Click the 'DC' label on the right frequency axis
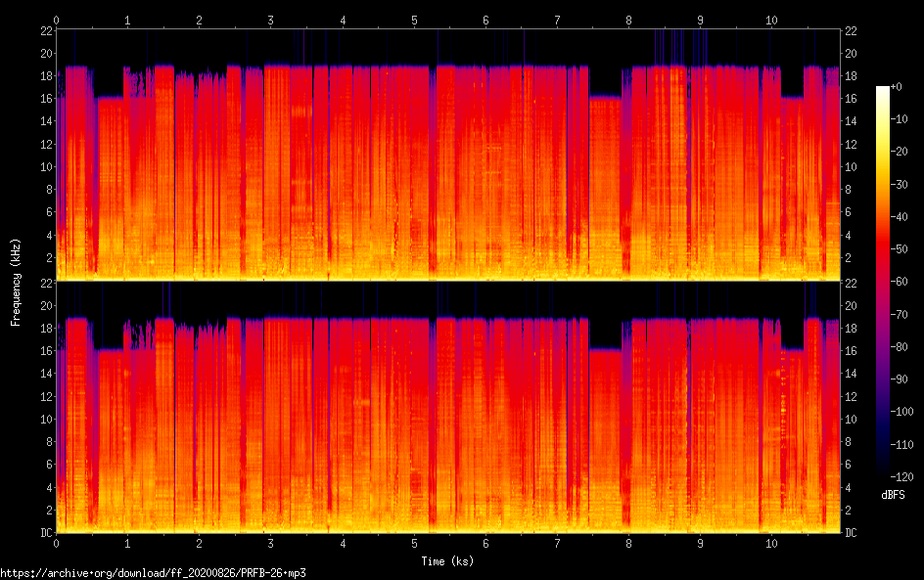 point(851,533)
